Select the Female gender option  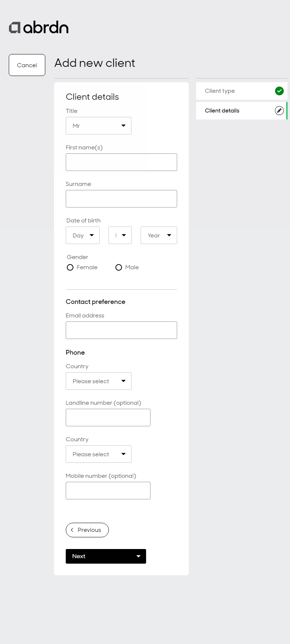70,267
